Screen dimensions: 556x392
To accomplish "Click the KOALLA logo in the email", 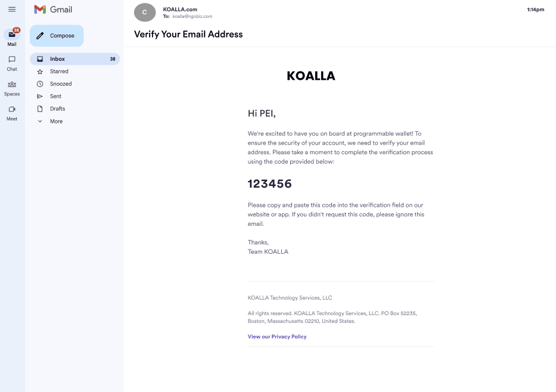I will pos(311,76).
